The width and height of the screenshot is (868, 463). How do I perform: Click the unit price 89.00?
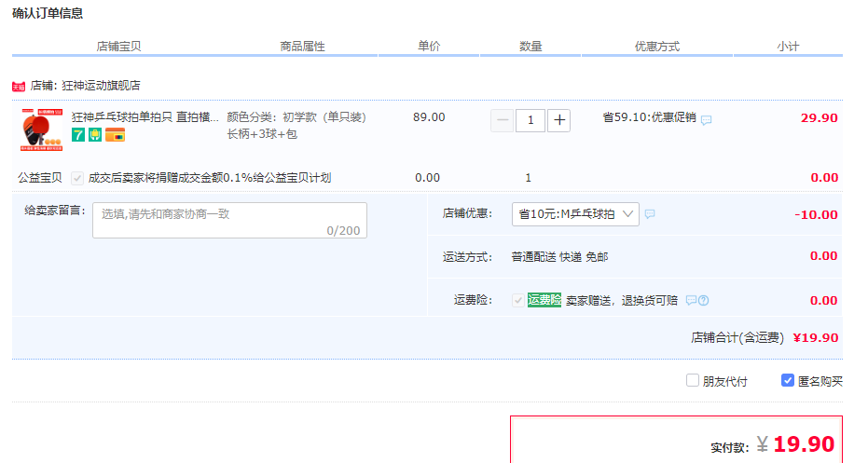tap(429, 117)
